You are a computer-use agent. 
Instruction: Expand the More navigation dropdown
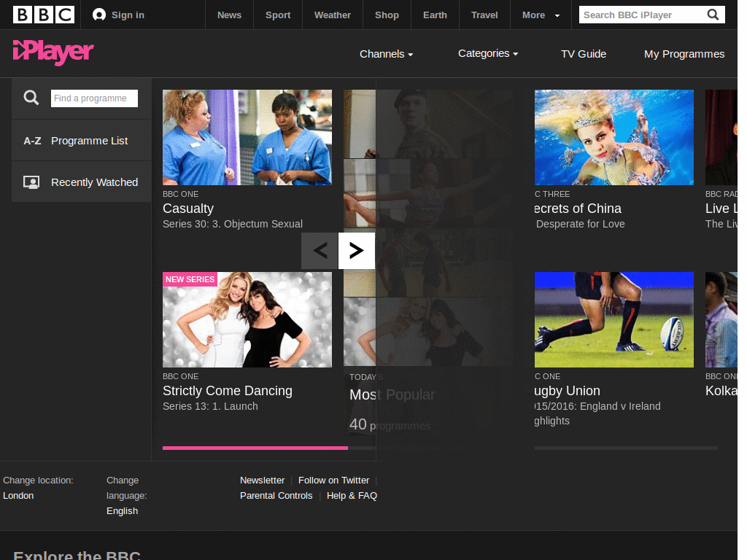click(x=540, y=15)
